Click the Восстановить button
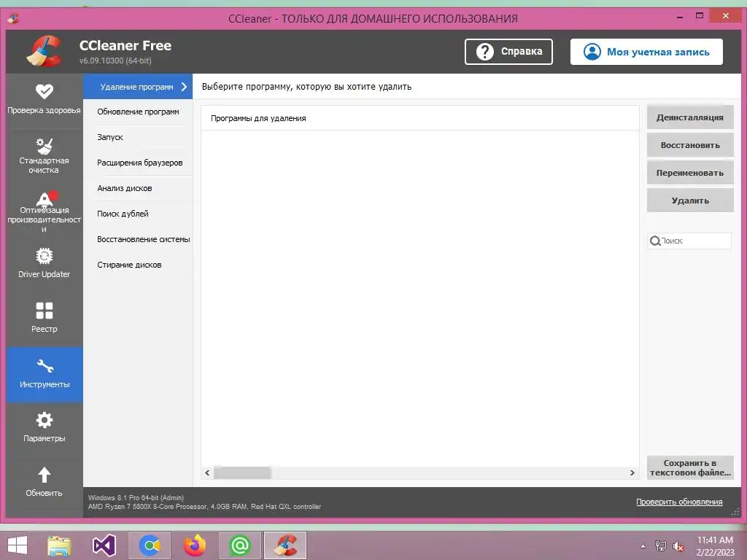Viewport: 747px width, 560px height. click(x=690, y=145)
